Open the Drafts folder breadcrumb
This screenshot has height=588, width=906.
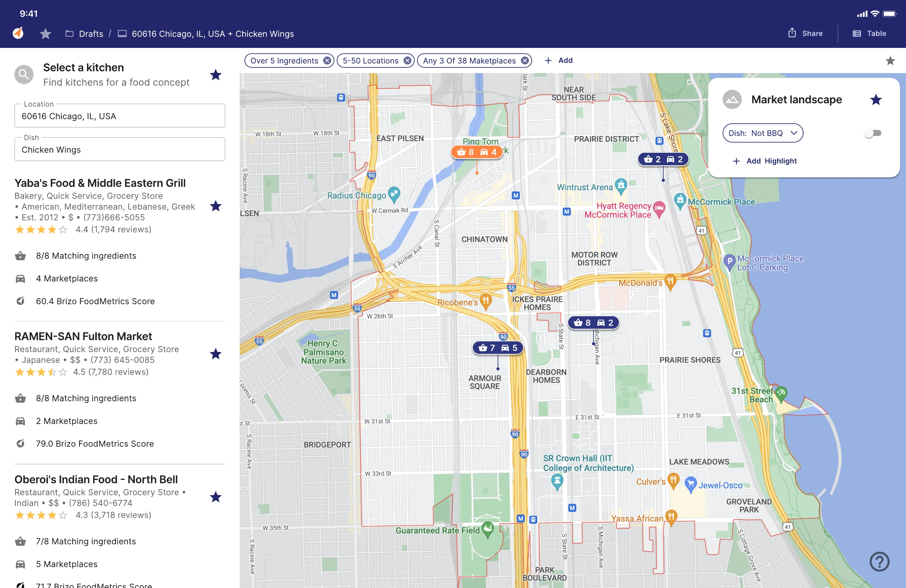point(84,34)
